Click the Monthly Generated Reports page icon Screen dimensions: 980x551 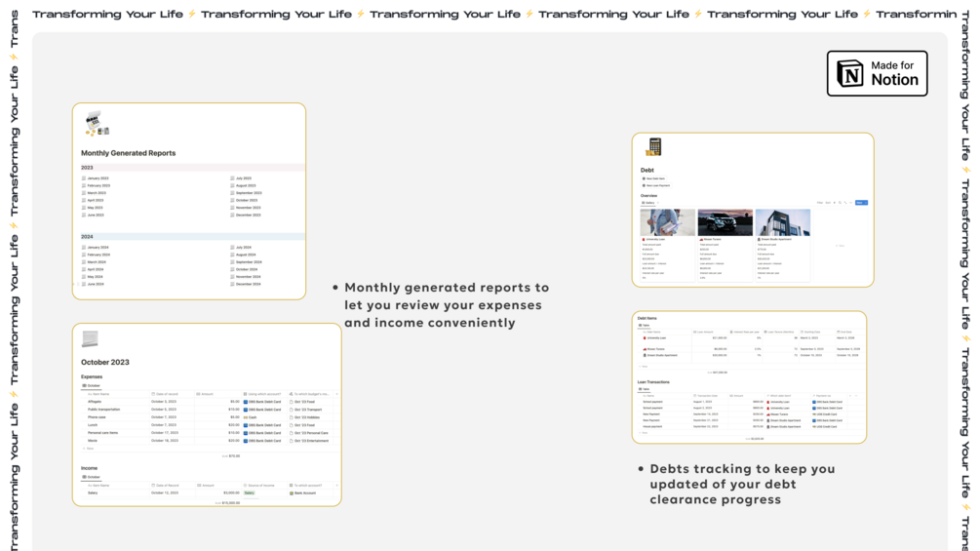pos(97,124)
